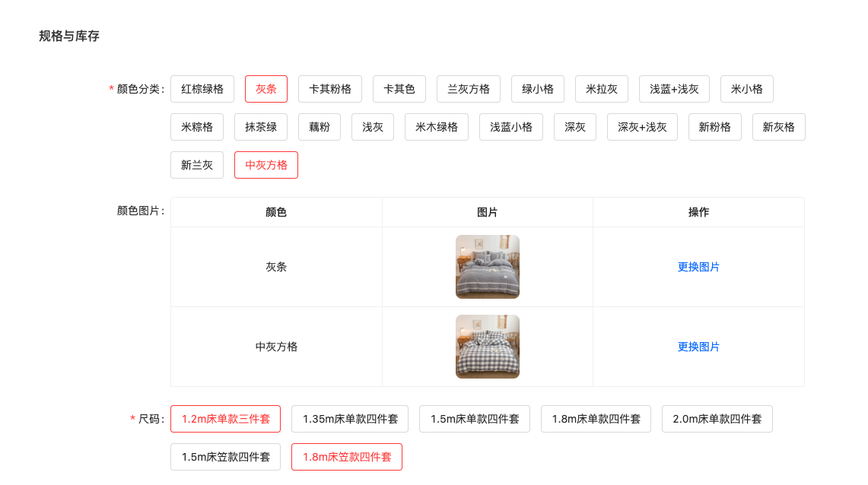This screenshot has width=868, height=485.
Task: Select the 深灰+浅灰 color tag
Action: 642,127
